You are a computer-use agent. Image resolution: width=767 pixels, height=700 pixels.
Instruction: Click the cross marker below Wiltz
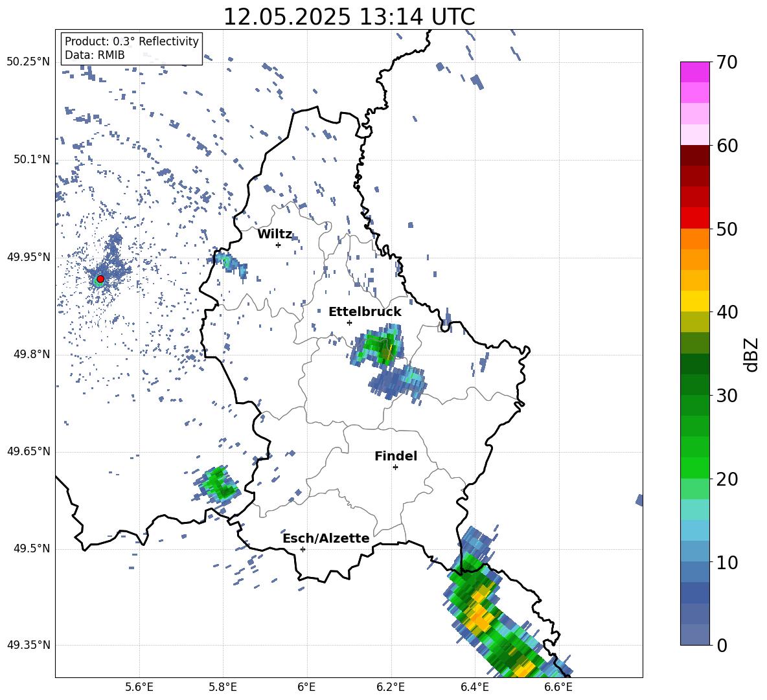(278, 245)
